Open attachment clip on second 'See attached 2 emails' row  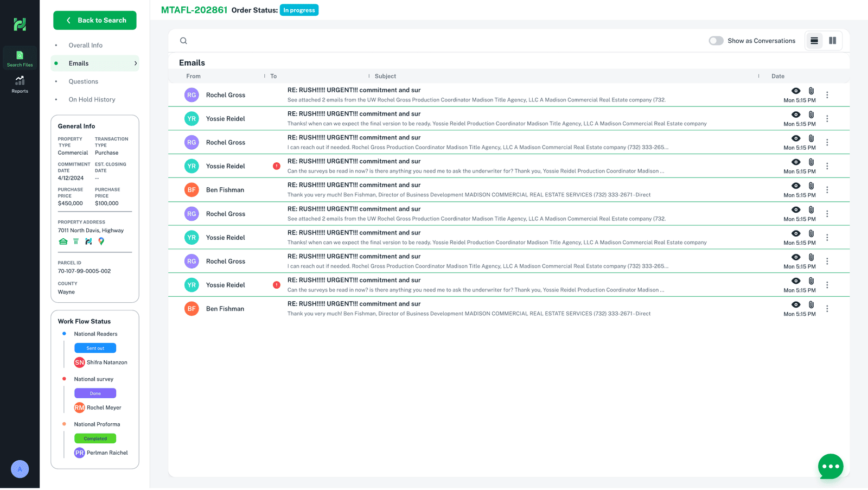click(x=811, y=210)
